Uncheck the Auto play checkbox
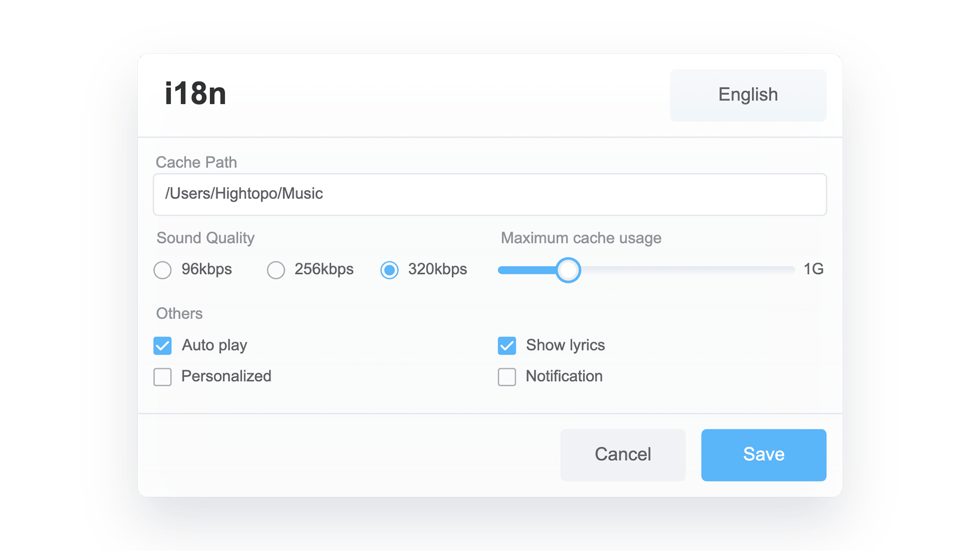The height and width of the screenshot is (551, 980). [163, 346]
